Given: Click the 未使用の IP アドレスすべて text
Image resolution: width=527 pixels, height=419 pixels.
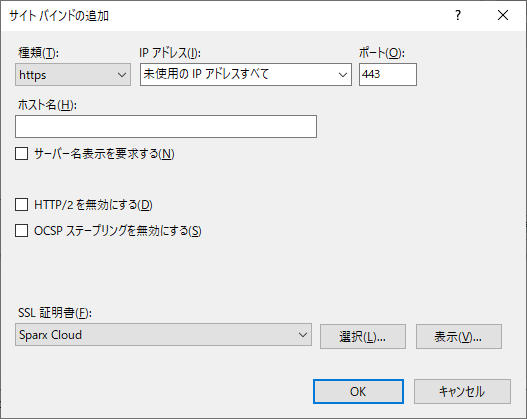Looking at the screenshot, I should pos(206,74).
